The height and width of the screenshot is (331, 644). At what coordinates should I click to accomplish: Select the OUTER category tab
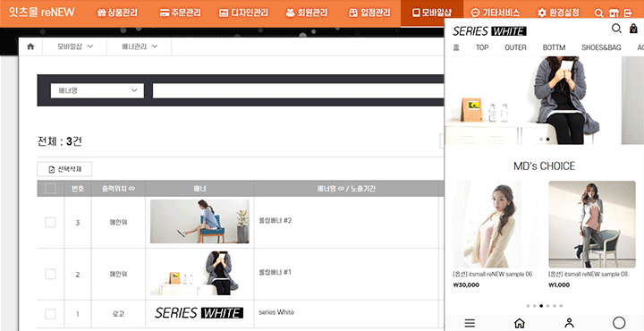pos(515,47)
